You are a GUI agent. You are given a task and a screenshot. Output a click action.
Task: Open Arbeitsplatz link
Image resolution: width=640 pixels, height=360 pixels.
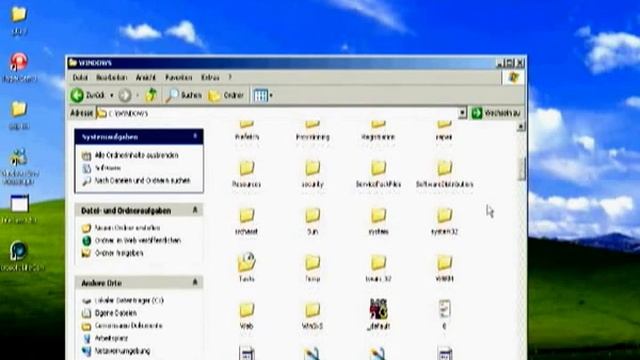tap(111, 338)
